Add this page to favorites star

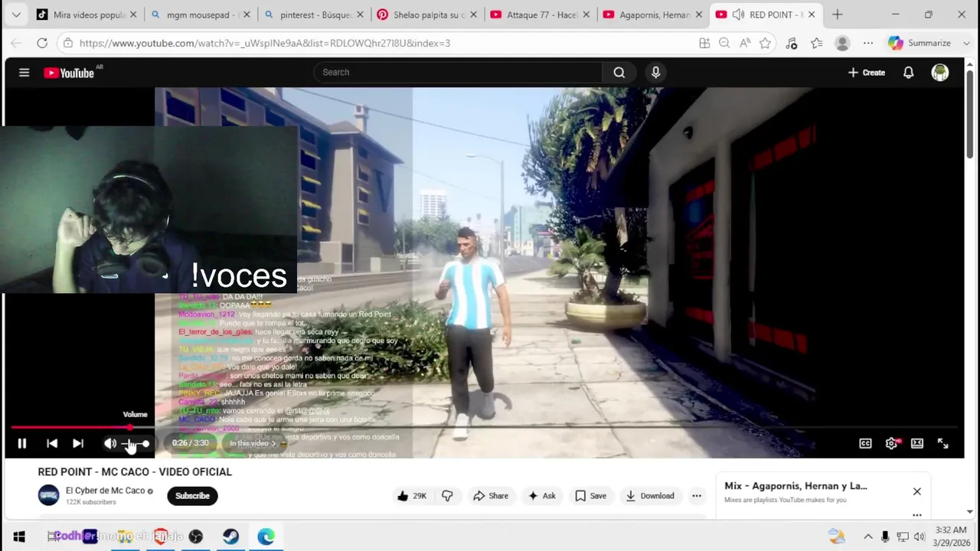click(765, 43)
